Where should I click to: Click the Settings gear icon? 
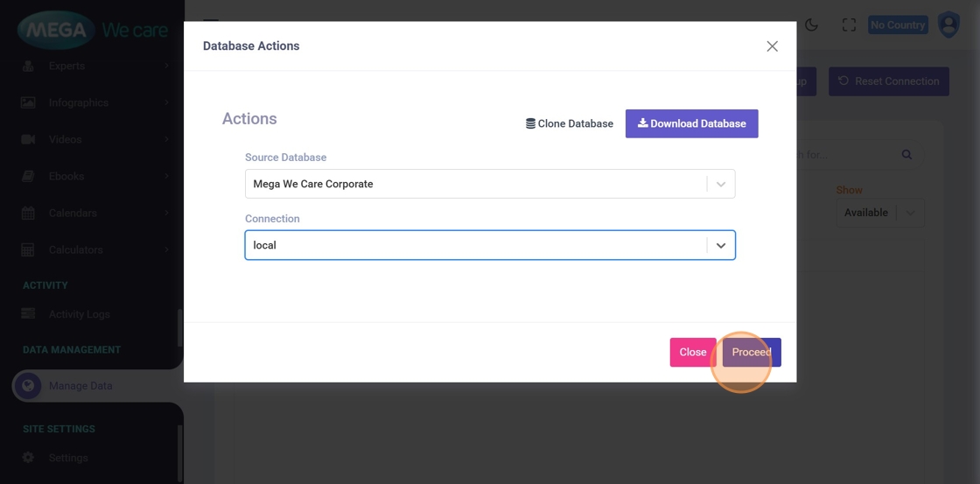pos(28,458)
